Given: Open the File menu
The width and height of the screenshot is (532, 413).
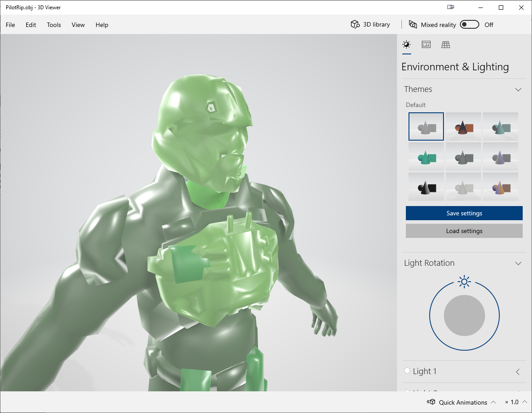Looking at the screenshot, I should [x=10, y=25].
